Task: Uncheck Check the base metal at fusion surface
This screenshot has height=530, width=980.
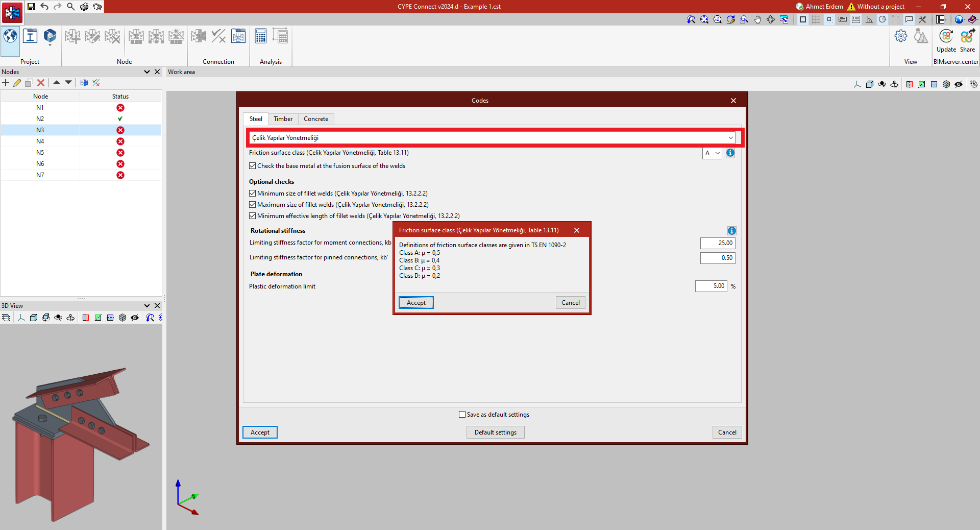Action: point(253,166)
